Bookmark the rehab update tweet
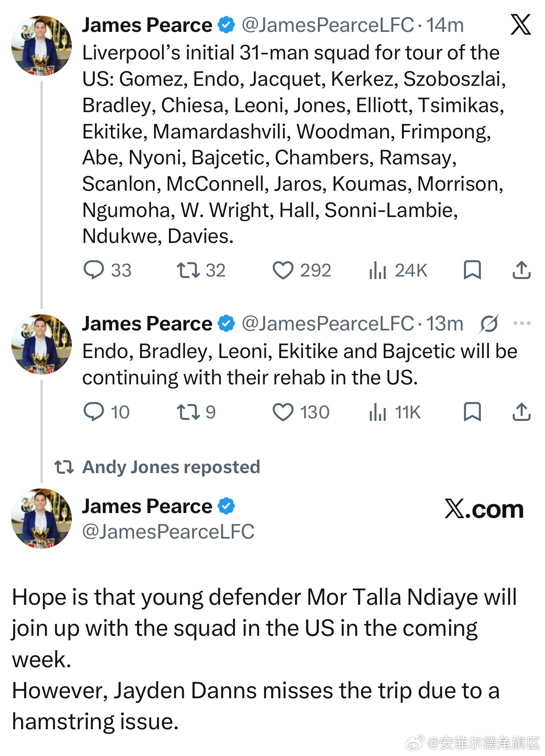The width and height of the screenshot is (545, 756). tap(472, 412)
